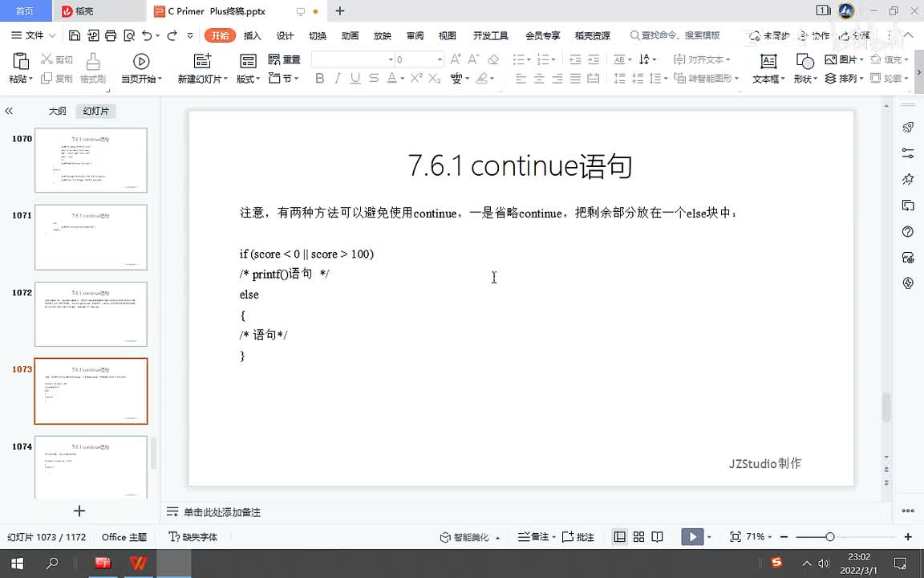Expand font color dropdown arrow
The image size is (924, 578).
click(403, 78)
